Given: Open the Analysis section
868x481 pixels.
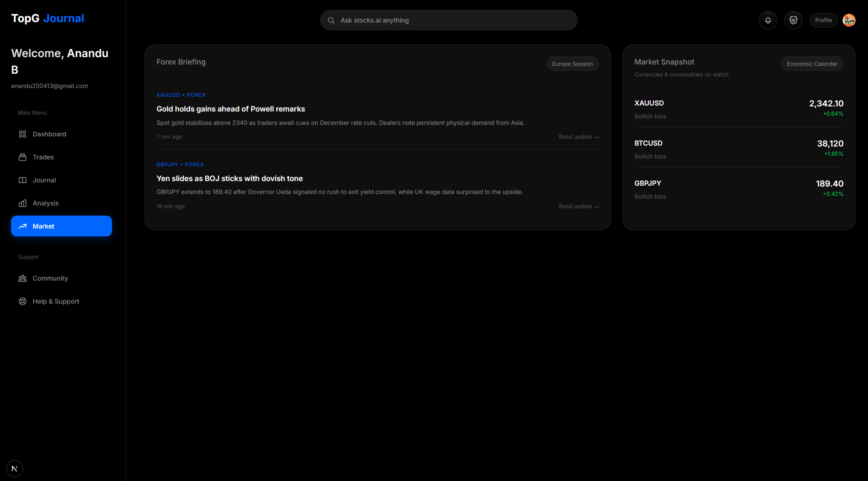Looking at the screenshot, I should (x=46, y=203).
